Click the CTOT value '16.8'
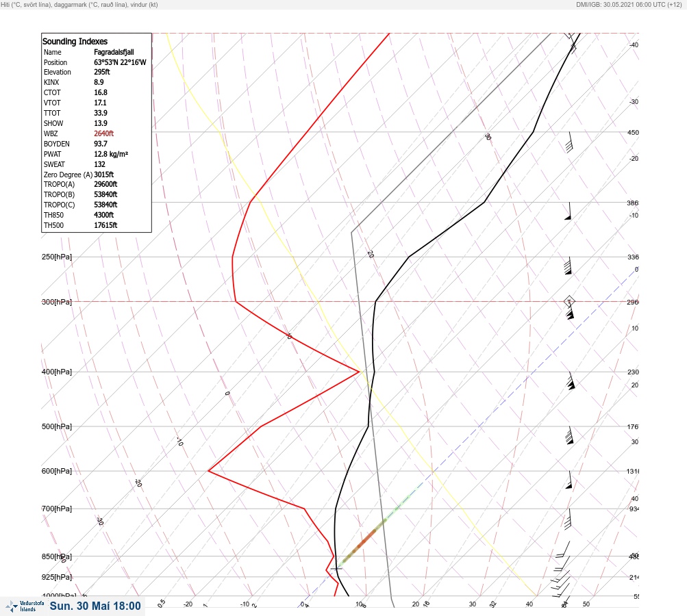This screenshot has width=687, height=616. (100, 92)
